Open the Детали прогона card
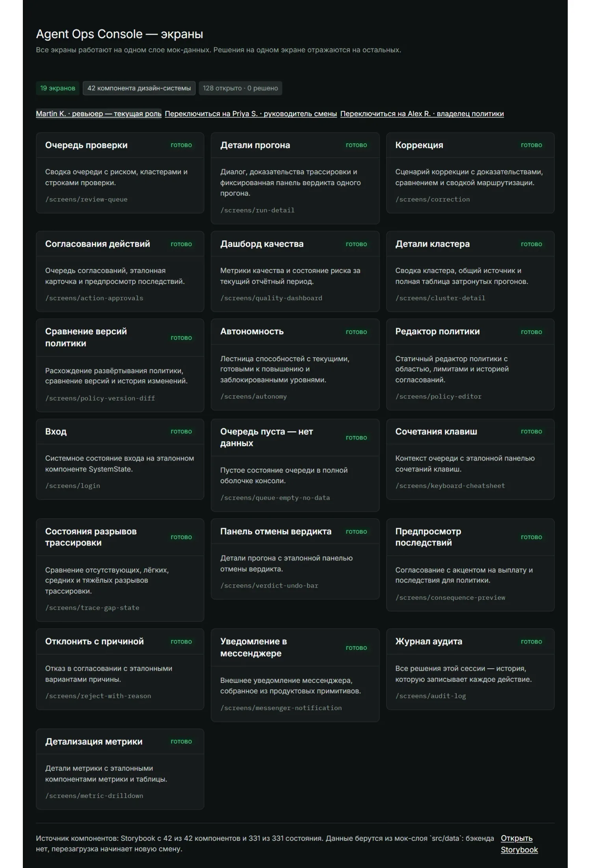The image size is (591, 868). tap(295, 178)
